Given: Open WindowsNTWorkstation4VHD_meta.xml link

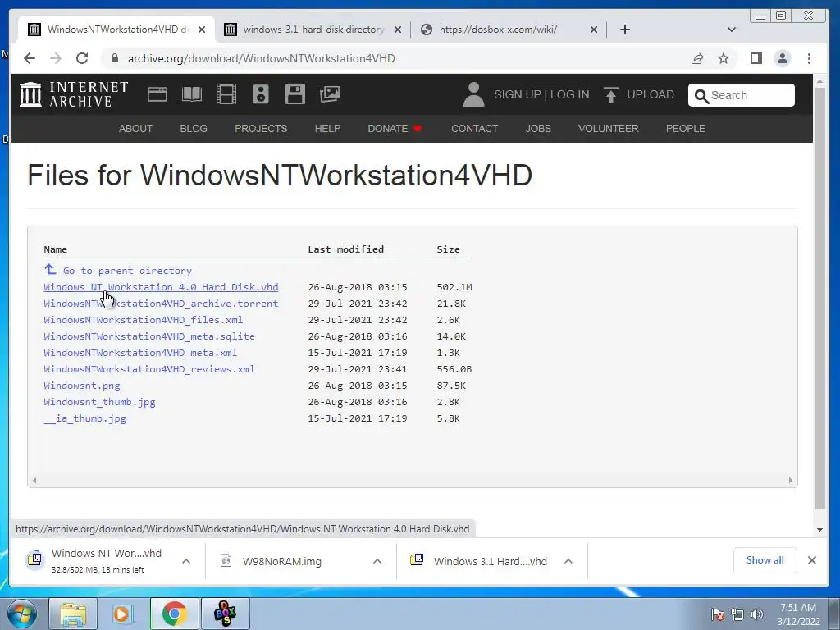Looking at the screenshot, I should [140, 353].
